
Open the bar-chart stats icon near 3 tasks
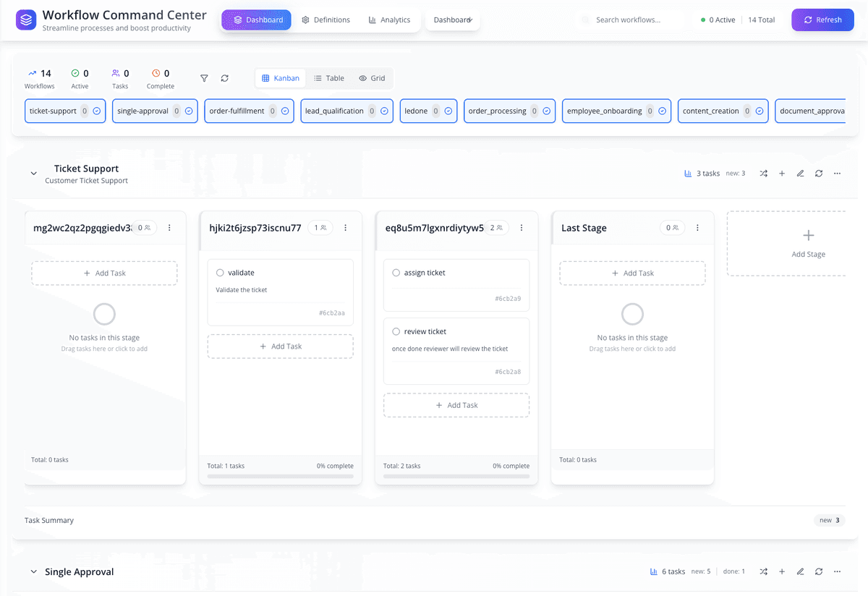(686, 173)
